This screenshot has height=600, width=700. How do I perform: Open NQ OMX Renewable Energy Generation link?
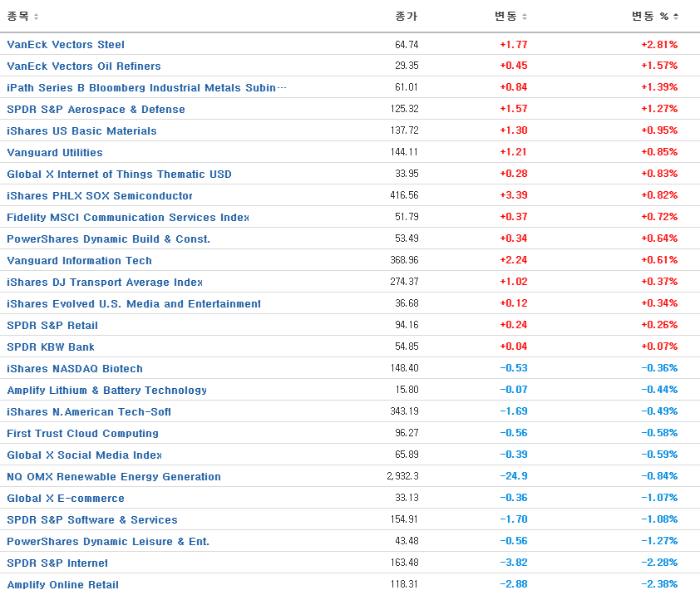[x=114, y=477]
